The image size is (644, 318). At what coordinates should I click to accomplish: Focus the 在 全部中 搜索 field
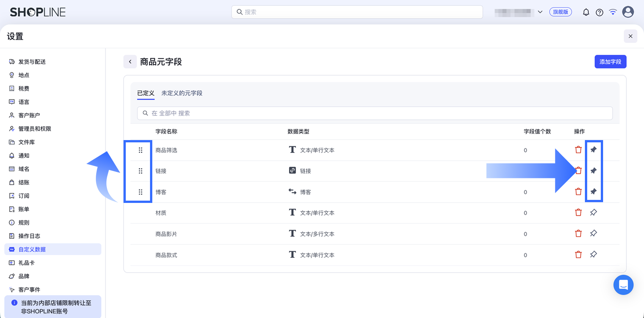(x=375, y=113)
